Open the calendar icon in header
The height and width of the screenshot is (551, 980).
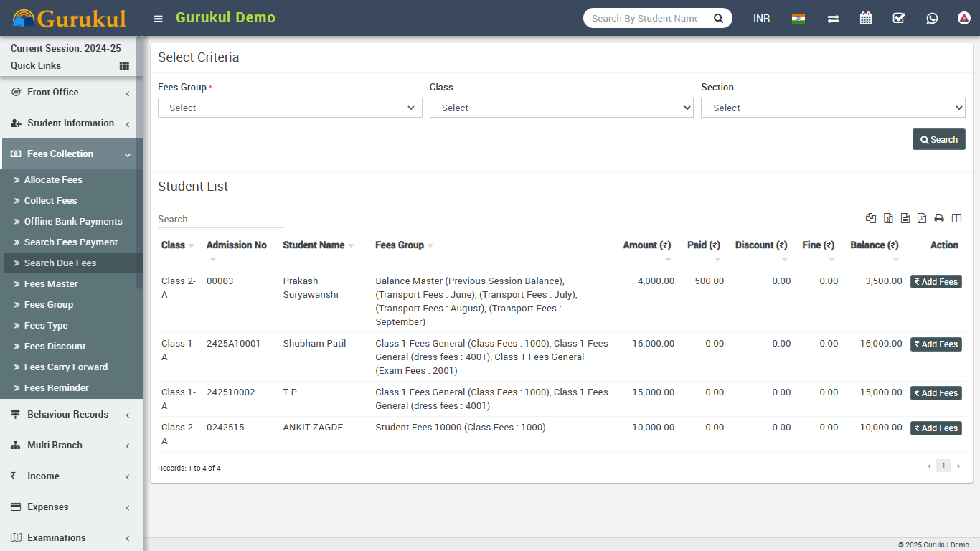coord(866,18)
